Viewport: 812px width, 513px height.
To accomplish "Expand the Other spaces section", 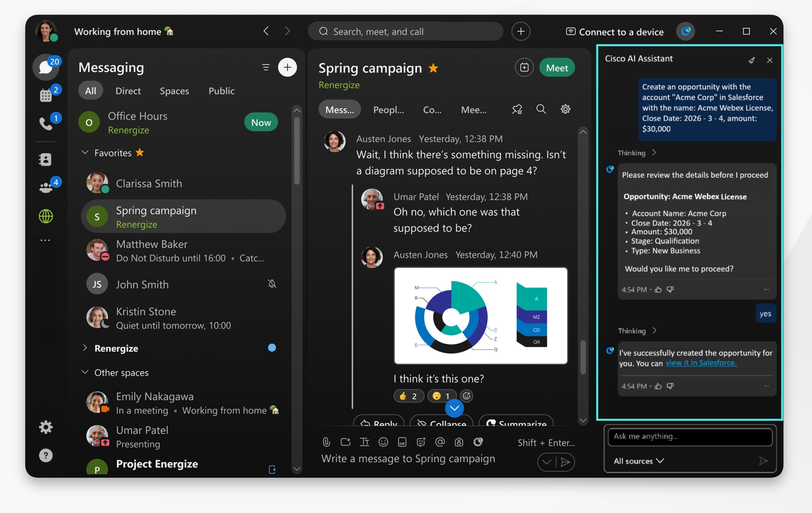I will (x=85, y=372).
